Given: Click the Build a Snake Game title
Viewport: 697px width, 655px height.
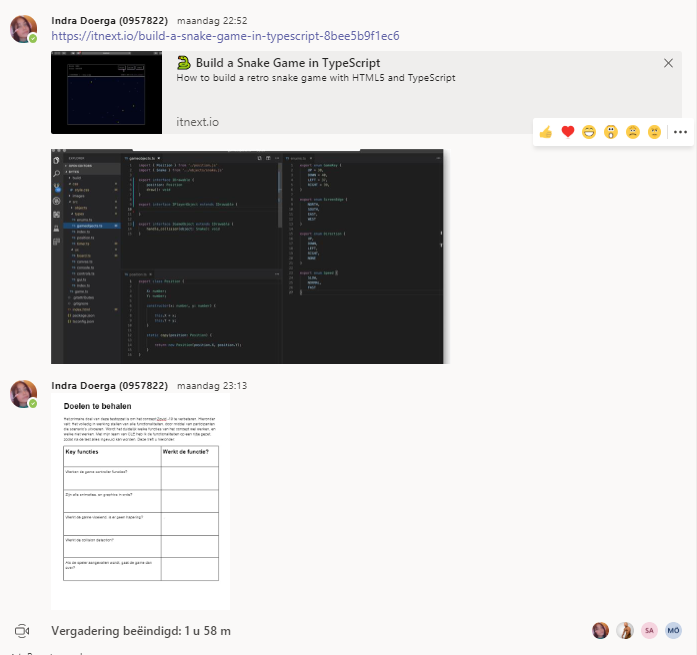Looking at the screenshot, I should [288, 63].
